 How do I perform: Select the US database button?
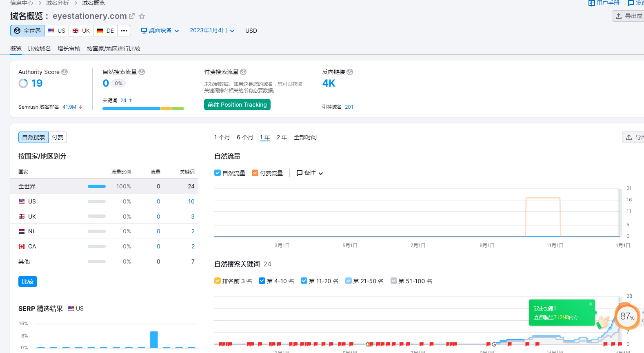point(56,31)
